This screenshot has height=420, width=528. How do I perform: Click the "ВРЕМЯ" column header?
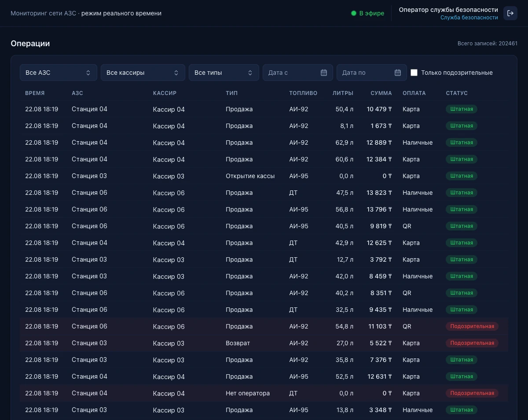tap(35, 93)
